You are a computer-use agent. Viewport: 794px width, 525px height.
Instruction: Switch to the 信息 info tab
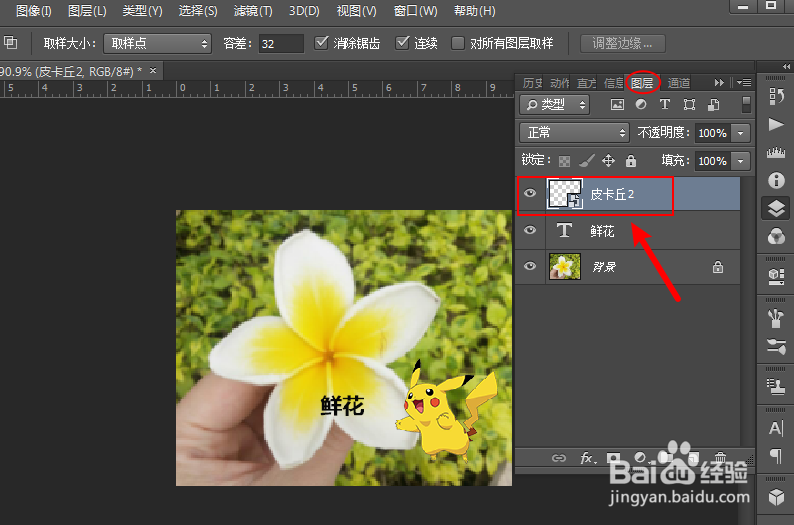pyautogui.click(x=613, y=83)
